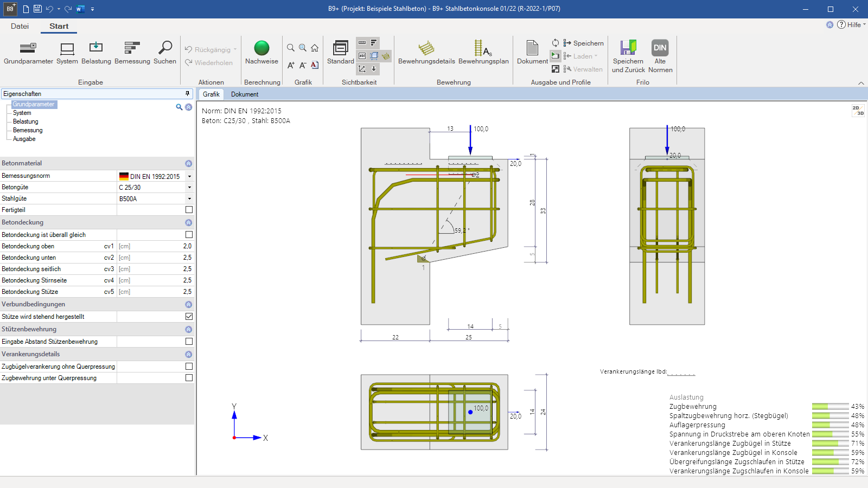Edit Betondeckung Stirnseite cv4 value

coord(155,280)
